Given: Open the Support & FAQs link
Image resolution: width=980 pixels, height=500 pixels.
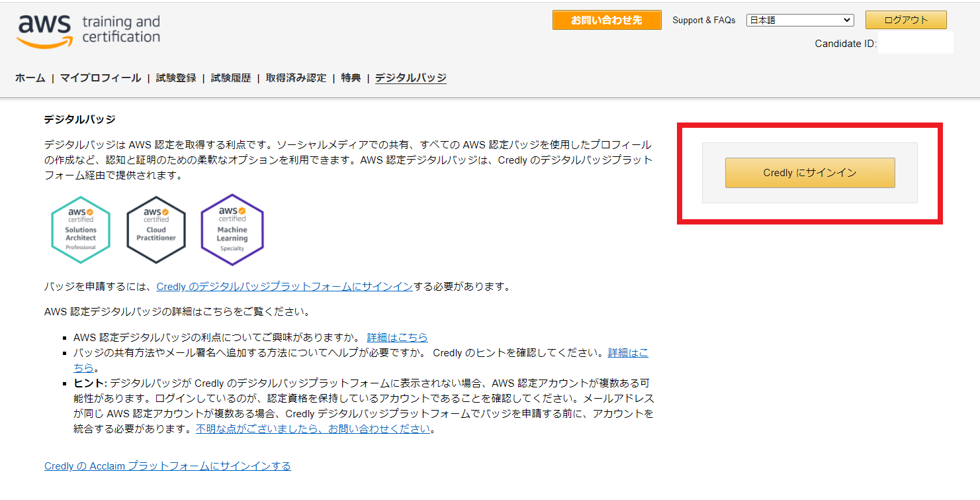Looking at the screenshot, I should pos(704,21).
